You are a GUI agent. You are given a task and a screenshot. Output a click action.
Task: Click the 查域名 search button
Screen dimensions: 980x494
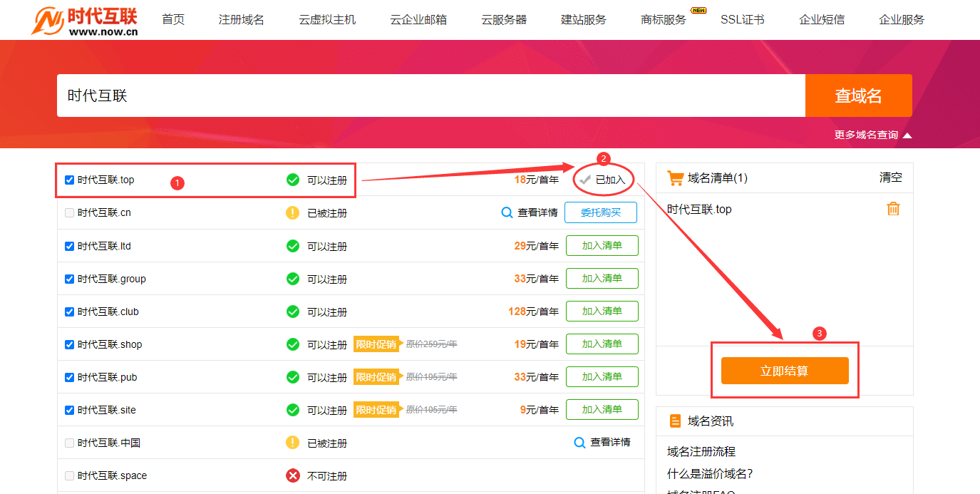pos(859,96)
